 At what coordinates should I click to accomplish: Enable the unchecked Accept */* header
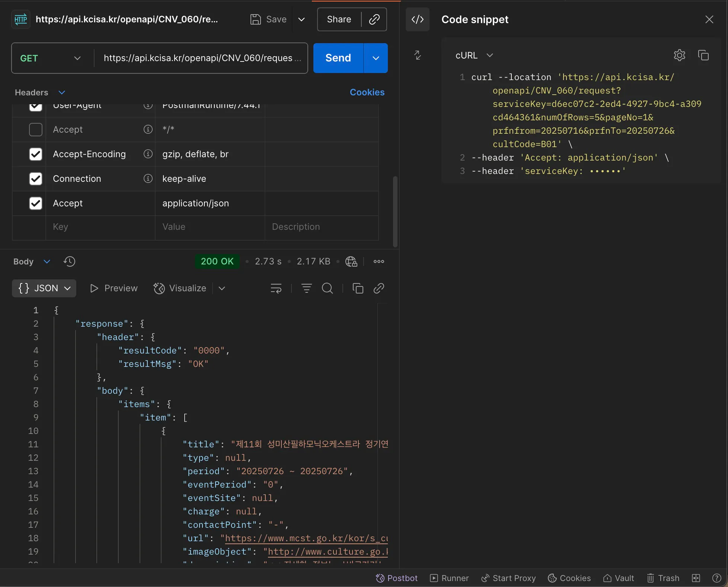36,130
